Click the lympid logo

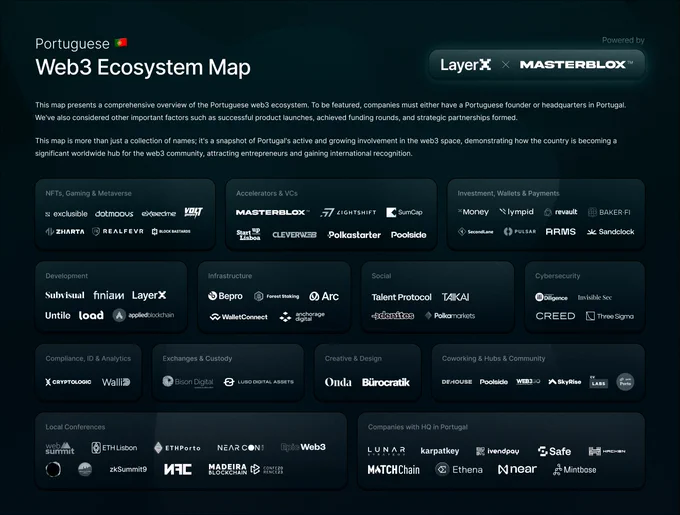point(516,212)
